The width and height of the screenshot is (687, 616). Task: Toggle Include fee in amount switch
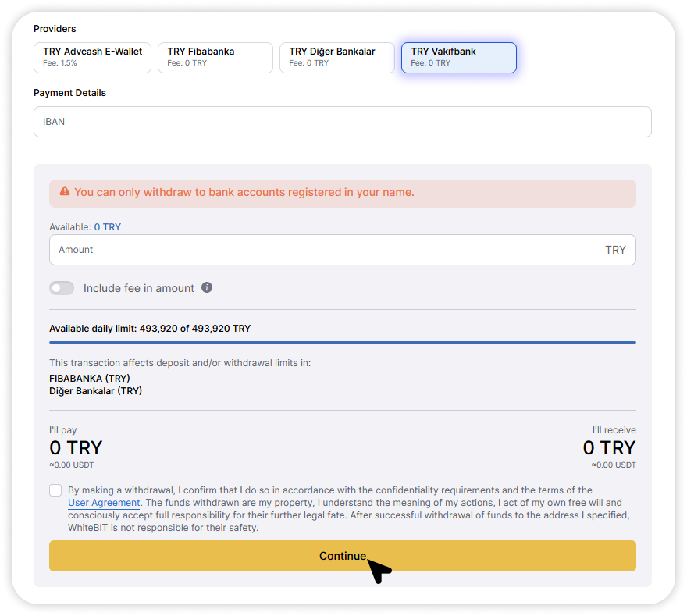pos(62,288)
